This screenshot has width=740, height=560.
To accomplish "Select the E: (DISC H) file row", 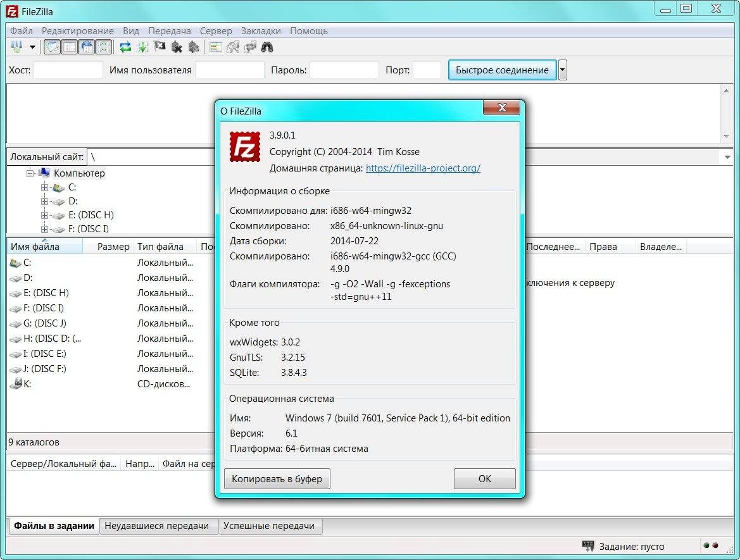I will (x=111, y=293).
